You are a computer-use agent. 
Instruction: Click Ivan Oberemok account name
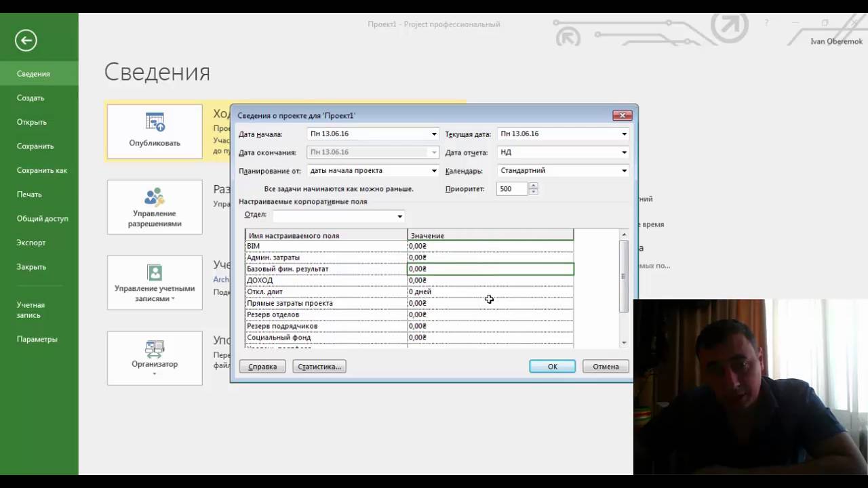tap(837, 41)
